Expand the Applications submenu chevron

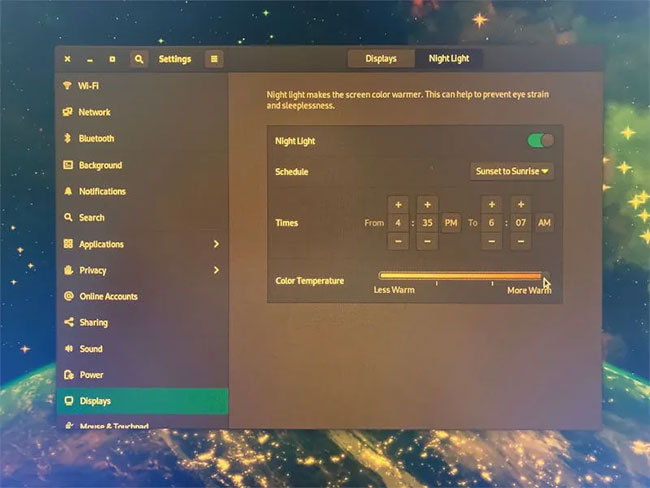(x=216, y=244)
